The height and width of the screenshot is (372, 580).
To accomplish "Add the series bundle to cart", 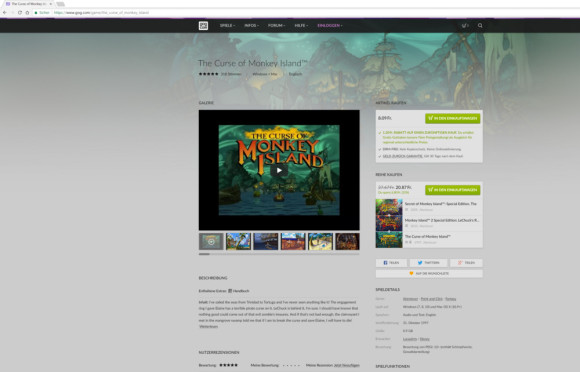I will tap(452, 190).
